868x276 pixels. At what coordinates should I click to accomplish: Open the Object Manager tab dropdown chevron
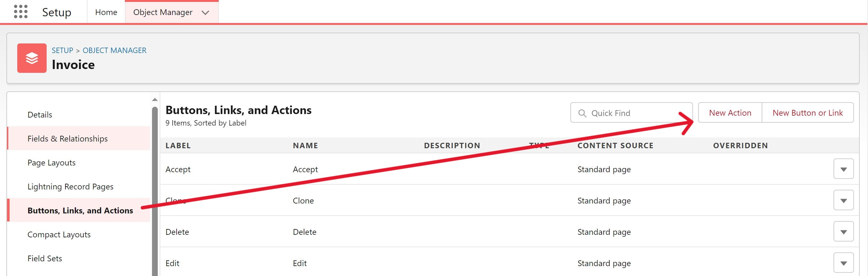tap(205, 12)
